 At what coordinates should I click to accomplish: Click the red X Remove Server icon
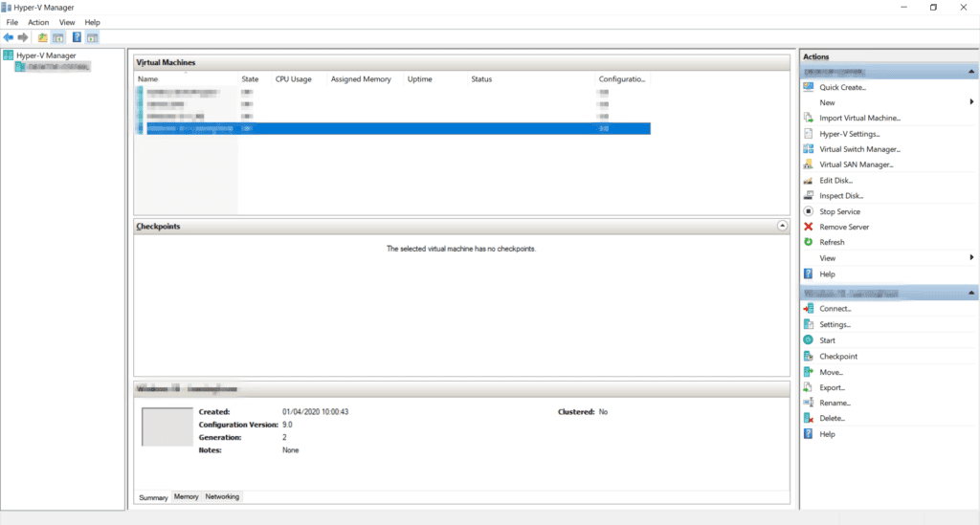tap(808, 227)
